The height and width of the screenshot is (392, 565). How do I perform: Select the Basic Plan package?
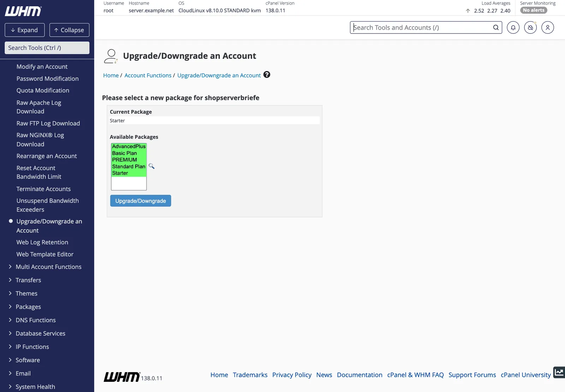coord(129,153)
